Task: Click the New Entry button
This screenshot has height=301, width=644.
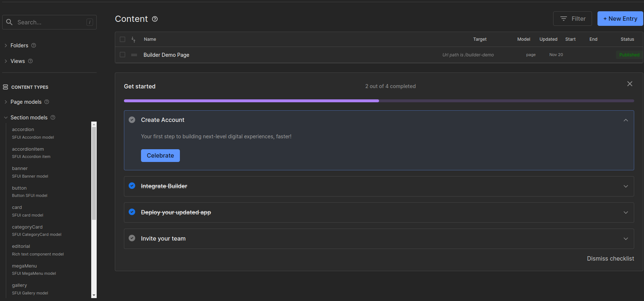Action: pyautogui.click(x=620, y=19)
